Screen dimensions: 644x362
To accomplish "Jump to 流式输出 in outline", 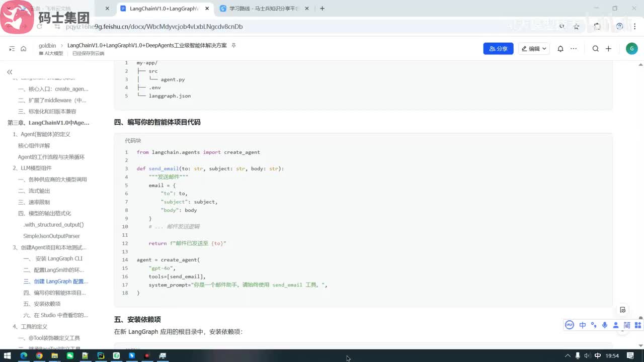I will point(34,191).
